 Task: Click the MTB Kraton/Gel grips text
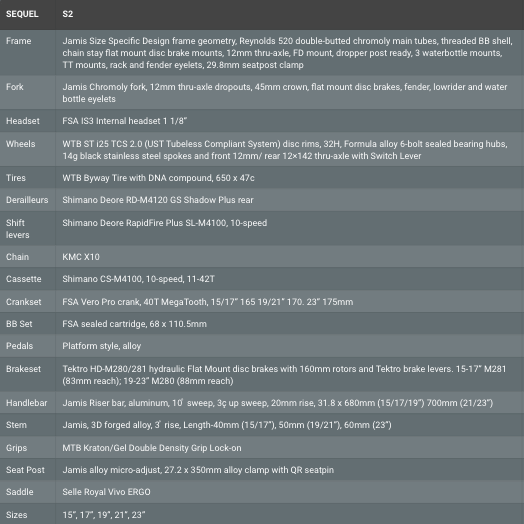click(152, 448)
